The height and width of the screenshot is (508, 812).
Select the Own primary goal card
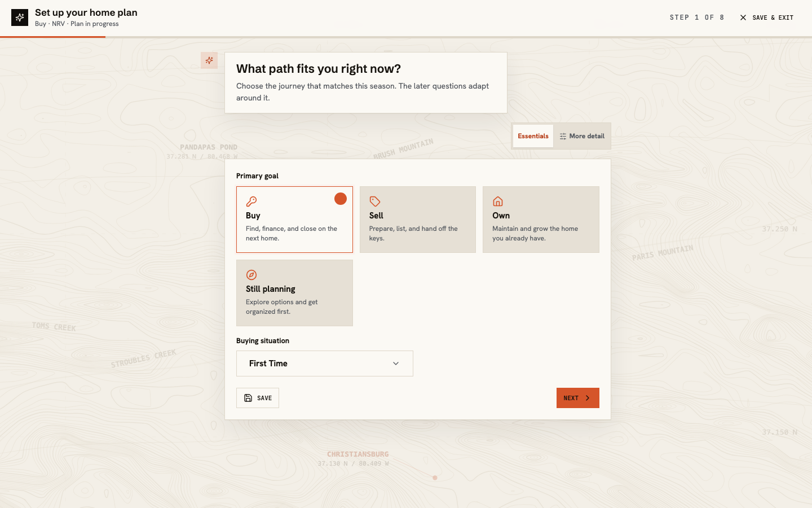pos(541,220)
